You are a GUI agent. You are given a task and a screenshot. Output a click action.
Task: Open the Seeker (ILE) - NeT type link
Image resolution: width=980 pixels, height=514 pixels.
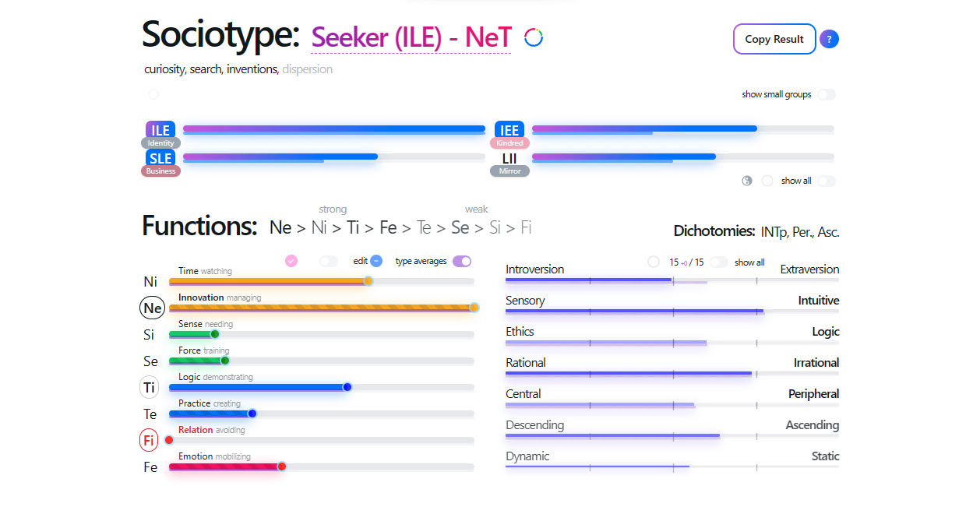411,36
